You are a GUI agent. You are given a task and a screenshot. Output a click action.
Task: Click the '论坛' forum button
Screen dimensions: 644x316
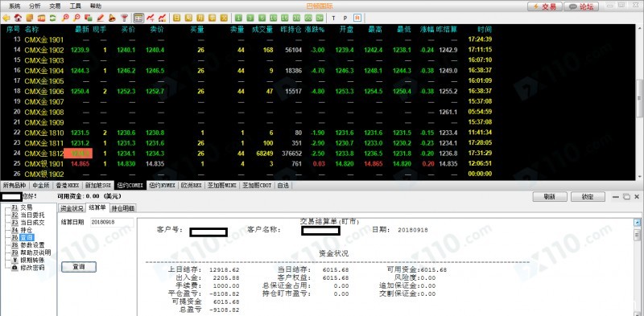click(581, 6)
